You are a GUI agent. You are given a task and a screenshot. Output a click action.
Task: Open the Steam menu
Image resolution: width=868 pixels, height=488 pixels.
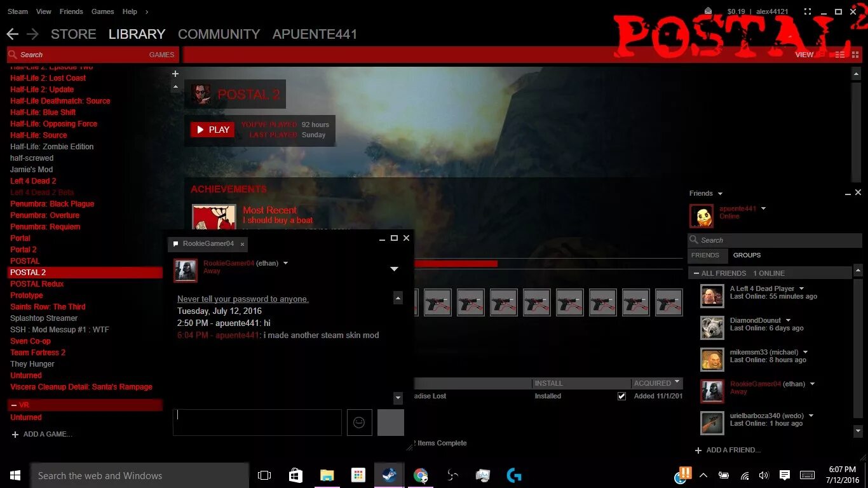pos(18,11)
